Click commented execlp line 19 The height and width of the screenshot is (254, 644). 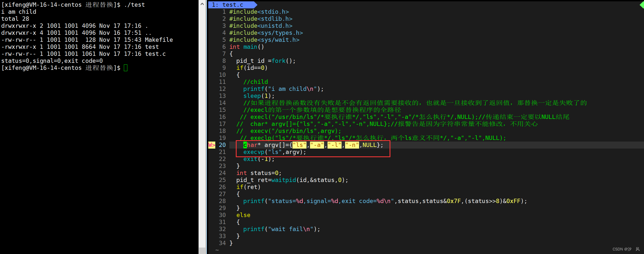click(x=373, y=138)
